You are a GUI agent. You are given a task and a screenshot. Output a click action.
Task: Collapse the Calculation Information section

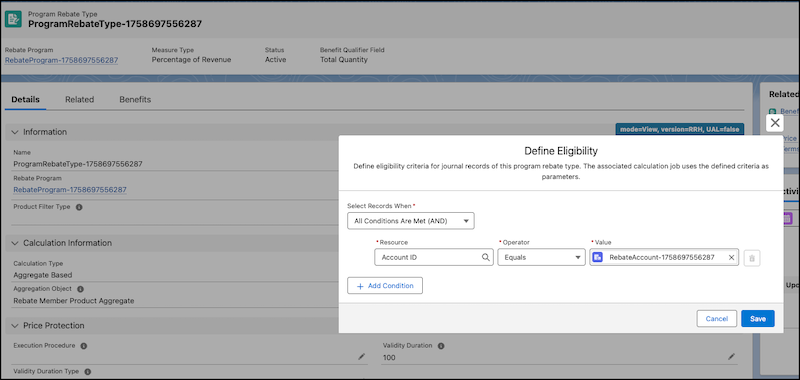[x=15, y=243]
